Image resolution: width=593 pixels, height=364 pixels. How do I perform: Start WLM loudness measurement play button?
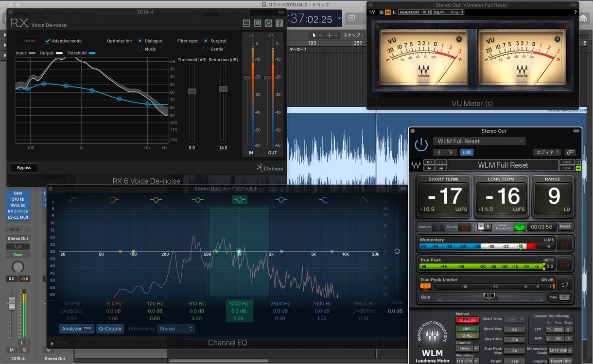[x=481, y=226]
